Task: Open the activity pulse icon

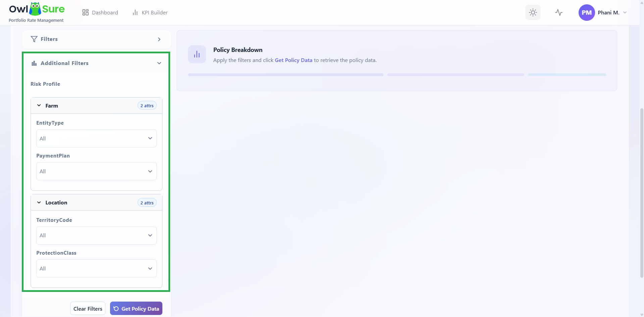Action: [x=559, y=12]
